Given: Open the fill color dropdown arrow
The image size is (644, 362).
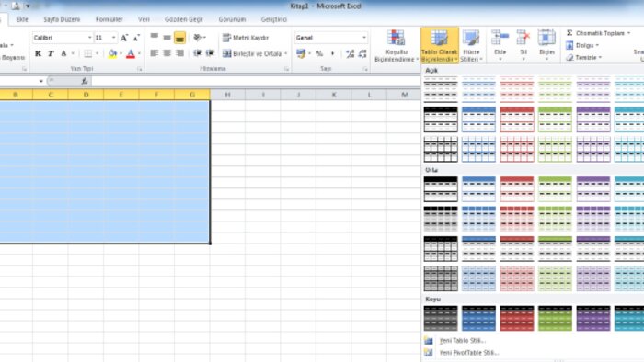Looking at the screenshot, I should (x=121, y=53).
